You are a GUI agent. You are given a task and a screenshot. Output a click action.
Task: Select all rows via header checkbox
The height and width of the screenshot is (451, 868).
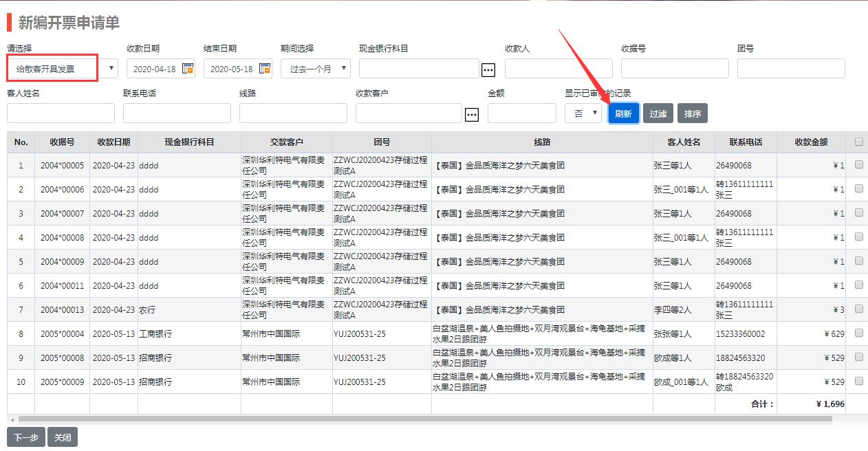tap(858, 142)
